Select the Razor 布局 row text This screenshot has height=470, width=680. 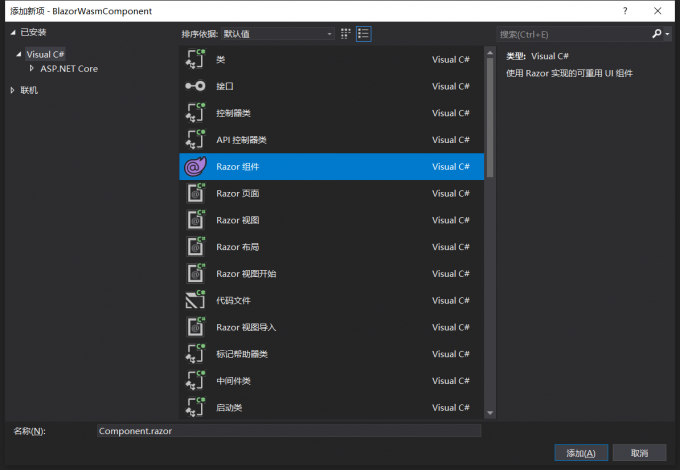click(x=237, y=247)
